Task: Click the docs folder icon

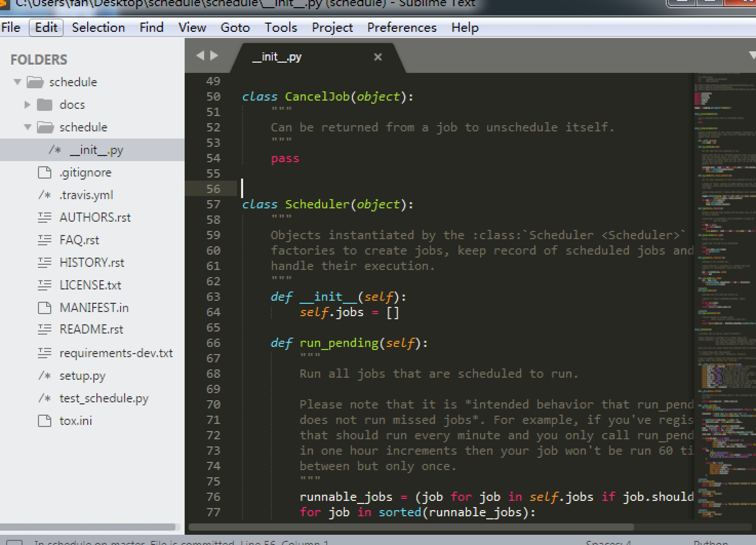Action: tap(45, 105)
